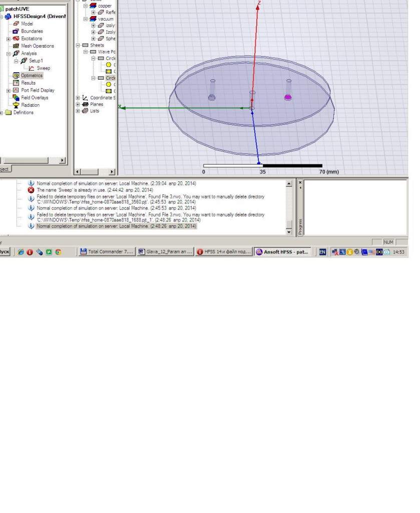This screenshot has height=513, width=420.
Task: Click the Sheets icon in model tree
Action: pyautogui.click(x=85, y=45)
